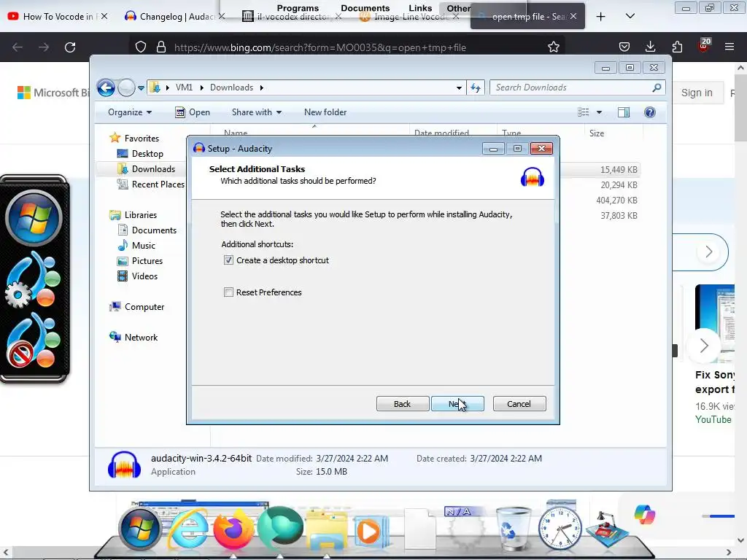Click the clock icon in dock

[560, 528]
